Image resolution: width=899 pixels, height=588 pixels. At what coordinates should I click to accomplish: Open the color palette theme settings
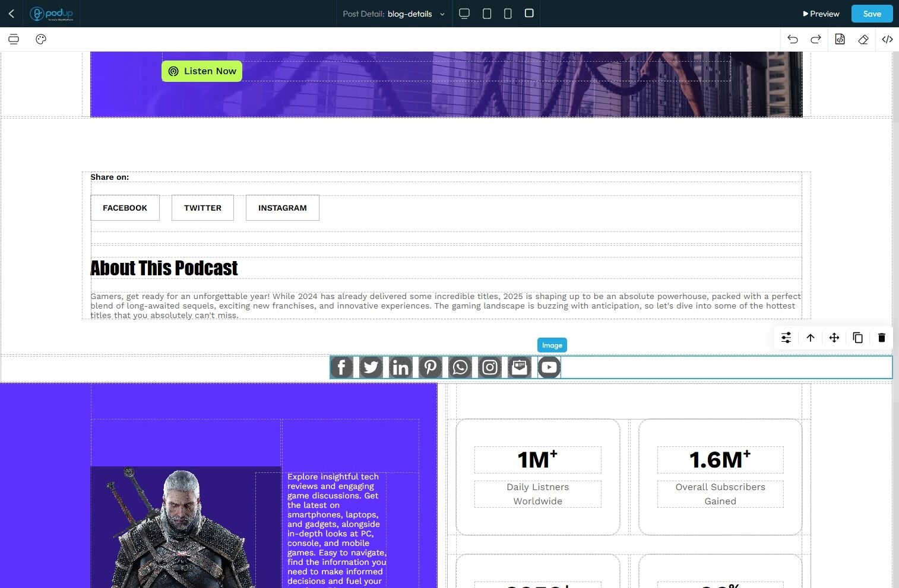click(41, 39)
